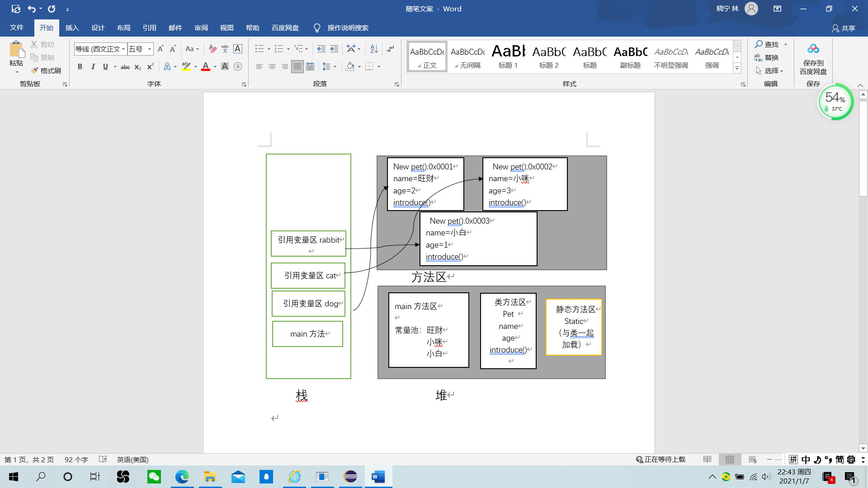Click the Increase Indent icon
868x488 pixels.
[x=334, y=49]
